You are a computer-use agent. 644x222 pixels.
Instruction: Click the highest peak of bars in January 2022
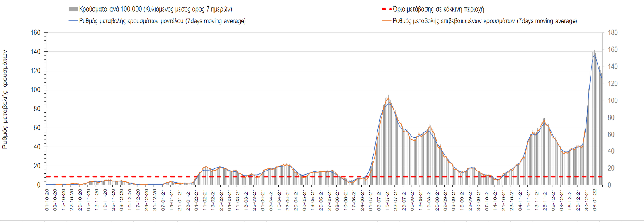tap(594, 51)
